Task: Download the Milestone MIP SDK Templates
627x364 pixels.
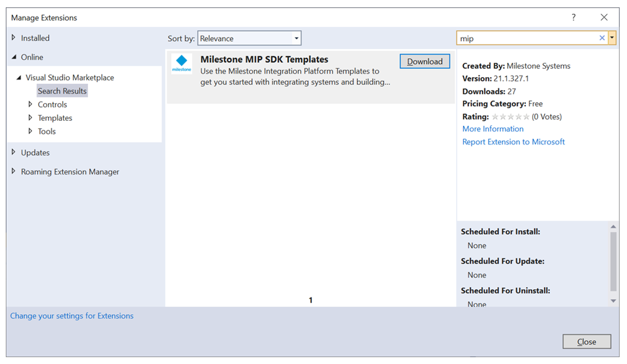Action: (425, 61)
